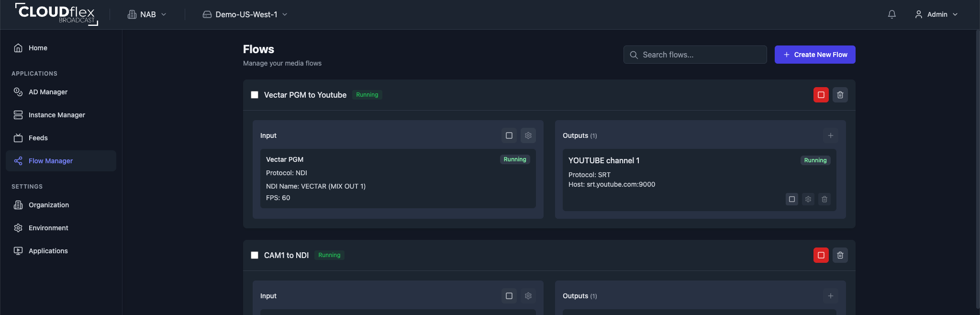Stop the CAM1 to NDI input
The height and width of the screenshot is (315, 980).
pos(509,296)
